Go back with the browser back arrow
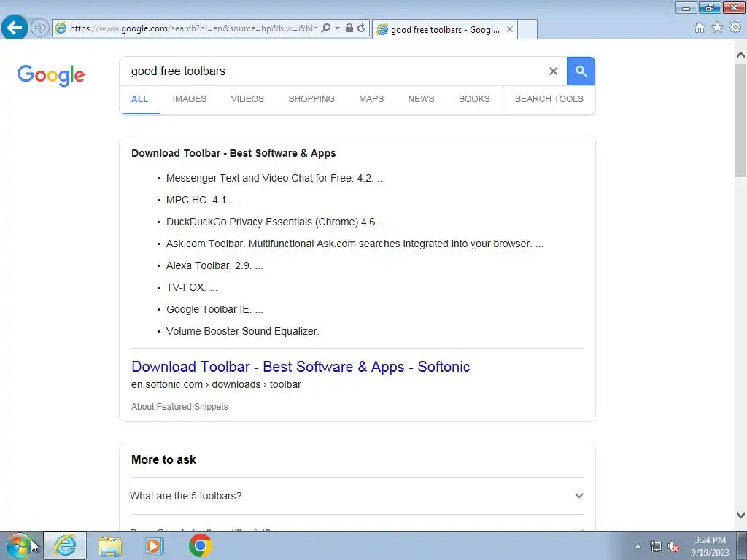Image resolution: width=747 pixels, height=560 pixels. coord(15,27)
